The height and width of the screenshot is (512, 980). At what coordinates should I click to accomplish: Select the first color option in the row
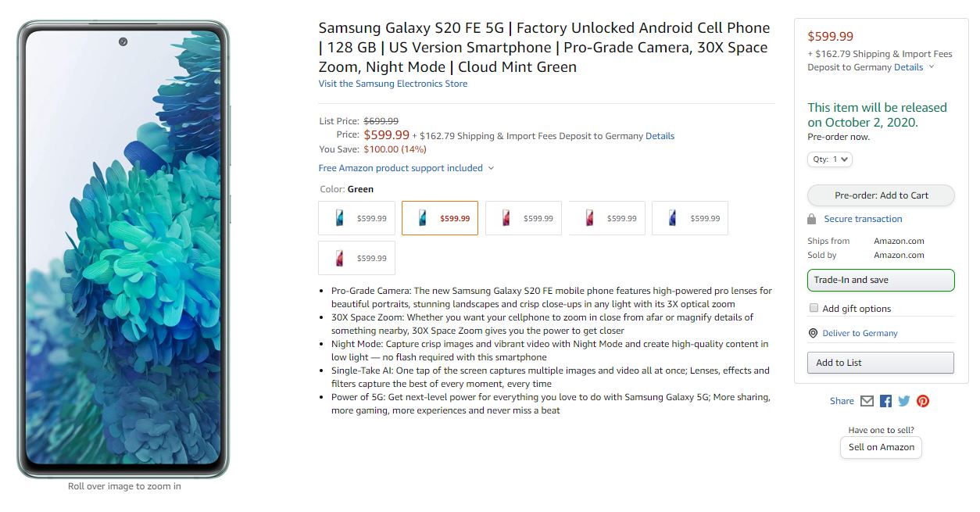point(356,218)
